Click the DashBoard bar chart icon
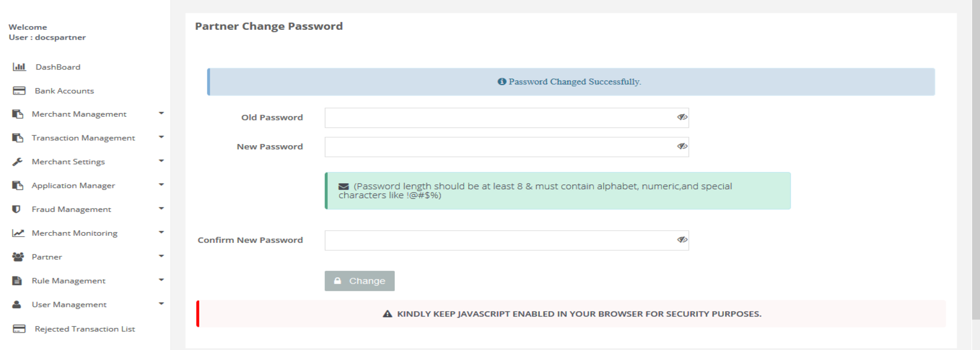This screenshot has width=980, height=350. tap(19, 67)
